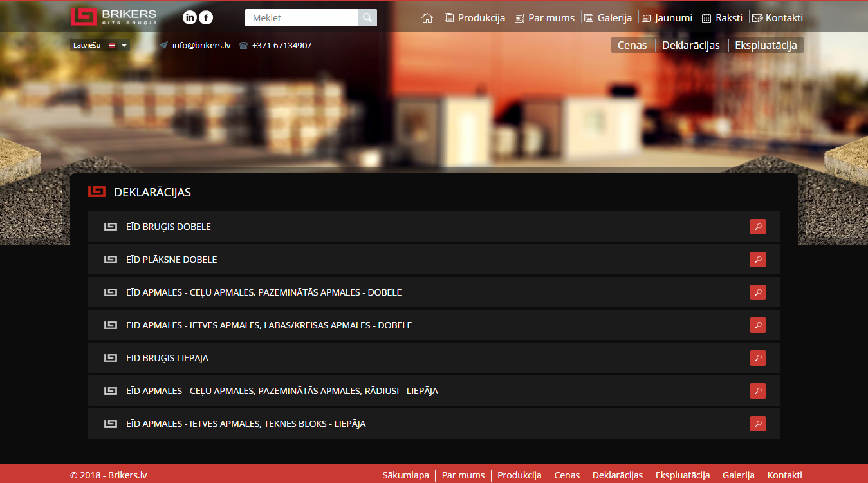Open the Latviešu language dropdown
The image size is (868, 483).
coord(100,46)
